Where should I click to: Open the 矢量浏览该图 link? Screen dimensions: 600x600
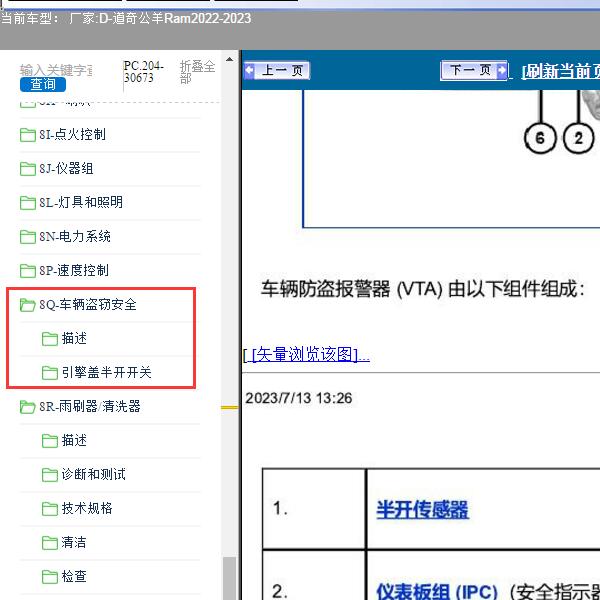tap(307, 354)
